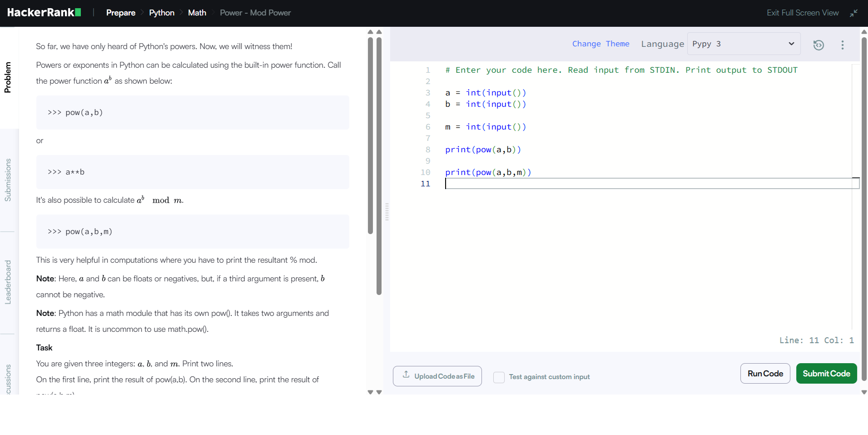Screen dimensions: 868x435
Task: Click the scroll-up arrow above the editor scrollbar
Action: pos(863,31)
